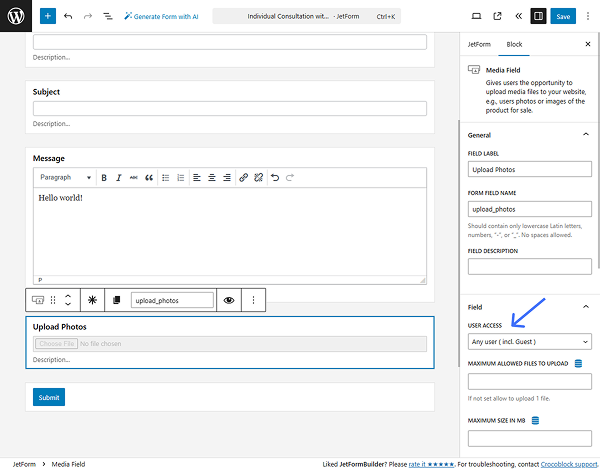Edit field name in block toolbar
Image resolution: width=600 pixels, height=470 pixels.
[172, 300]
